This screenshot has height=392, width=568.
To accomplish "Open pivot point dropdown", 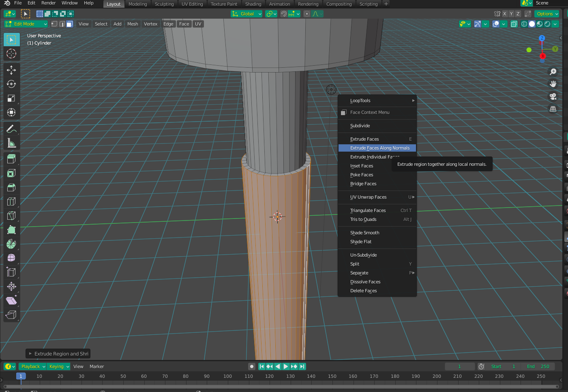I will tap(271, 14).
